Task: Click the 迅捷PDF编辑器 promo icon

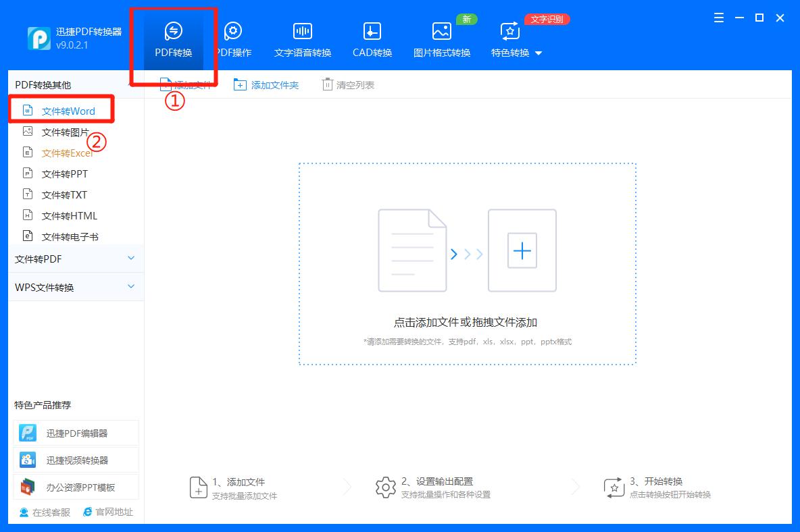Action: tap(27, 432)
